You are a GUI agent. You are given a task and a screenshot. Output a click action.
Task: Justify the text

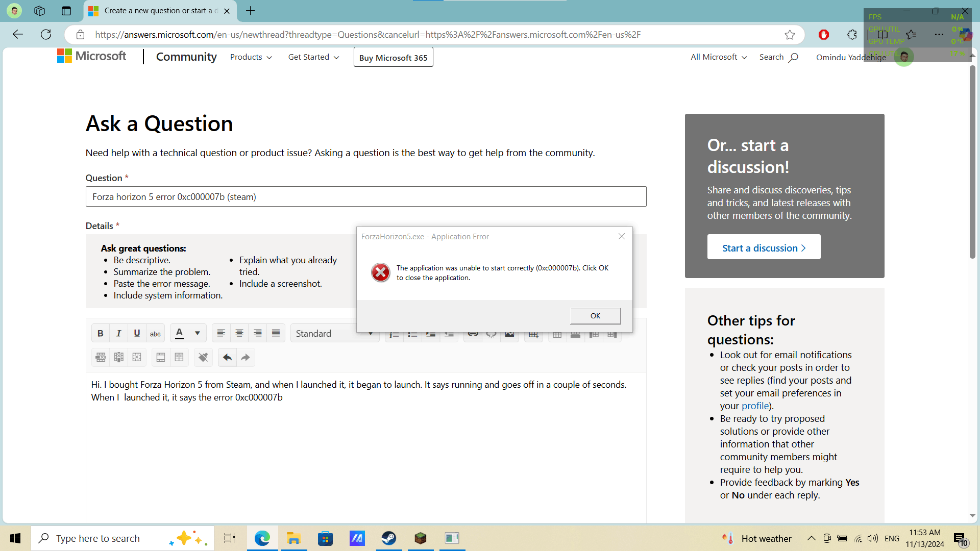[x=276, y=334]
